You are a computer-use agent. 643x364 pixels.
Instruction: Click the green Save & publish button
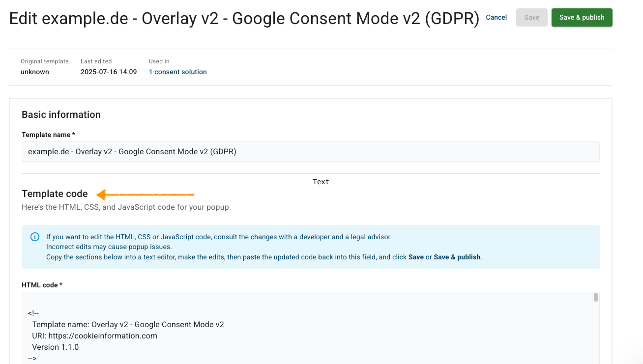(x=582, y=17)
